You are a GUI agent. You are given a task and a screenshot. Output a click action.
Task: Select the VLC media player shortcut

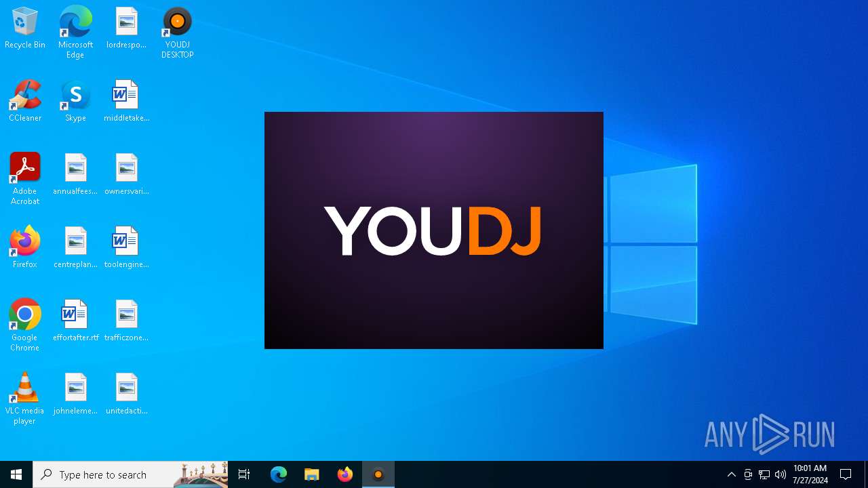click(25, 399)
